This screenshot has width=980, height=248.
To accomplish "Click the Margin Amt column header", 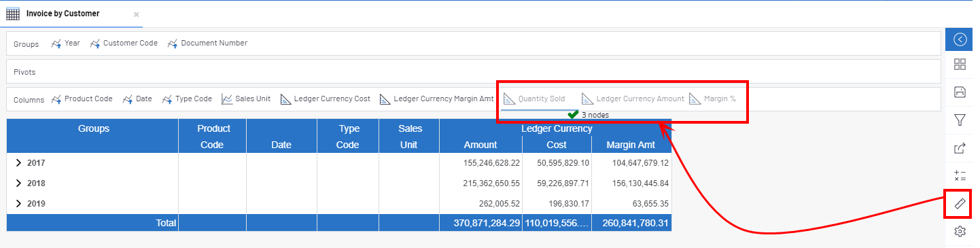I will (631, 145).
